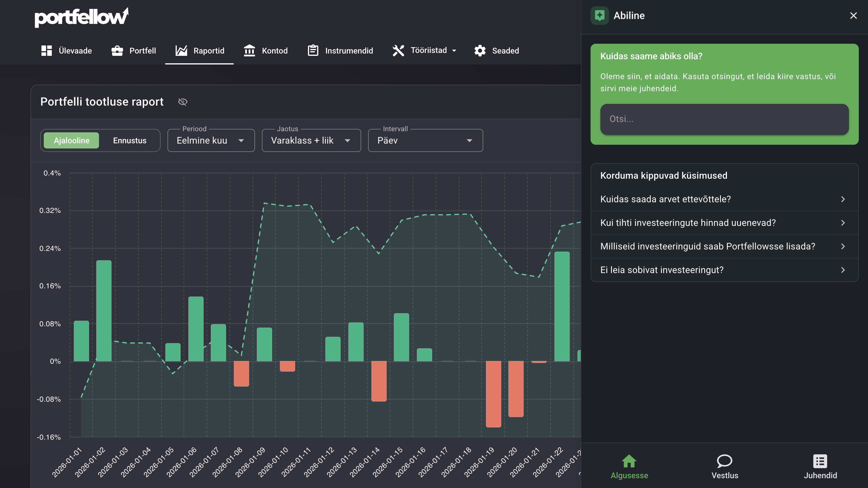The width and height of the screenshot is (868, 488).
Task: Select the Raportid tab
Action: coord(199,51)
